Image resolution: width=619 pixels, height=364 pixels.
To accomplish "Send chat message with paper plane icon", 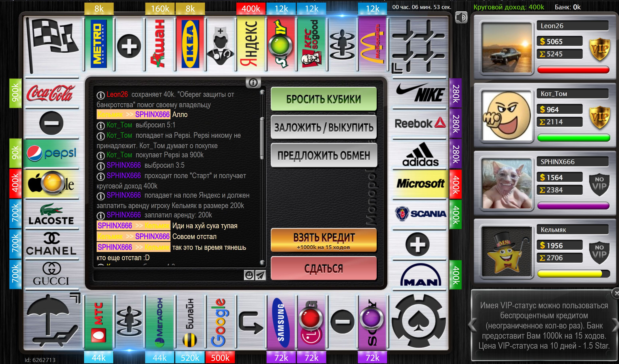I will (x=260, y=275).
